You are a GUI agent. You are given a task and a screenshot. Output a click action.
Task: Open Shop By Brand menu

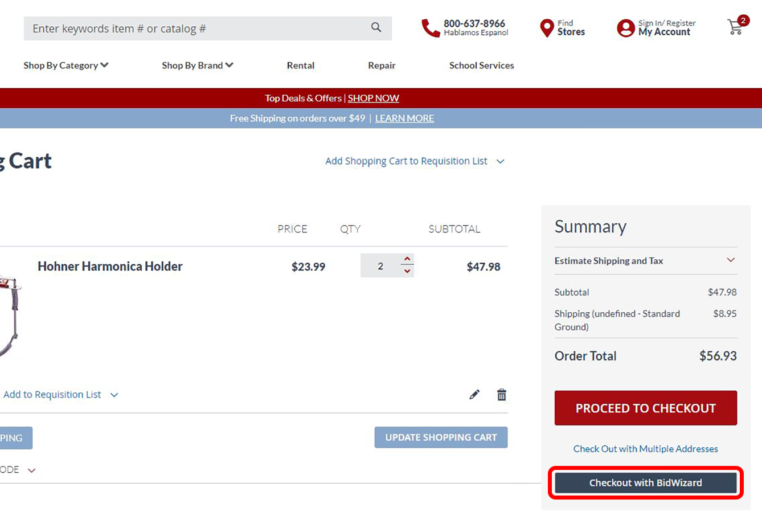coord(197,66)
